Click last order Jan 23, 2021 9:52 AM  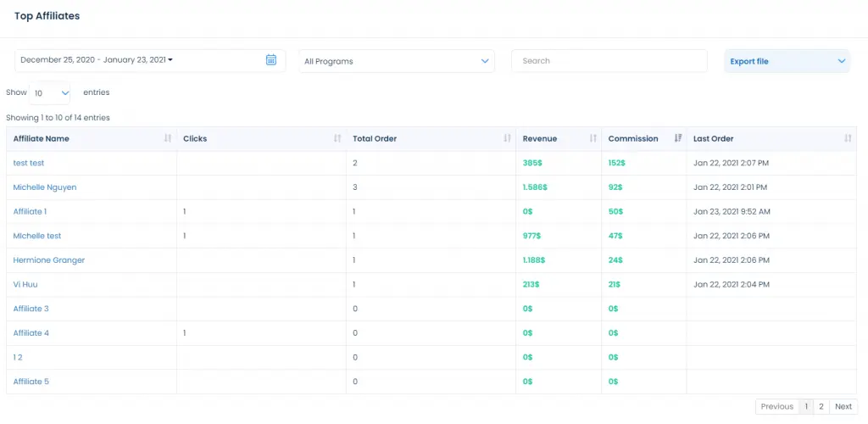pyautogui.click(x=732, y=211)
